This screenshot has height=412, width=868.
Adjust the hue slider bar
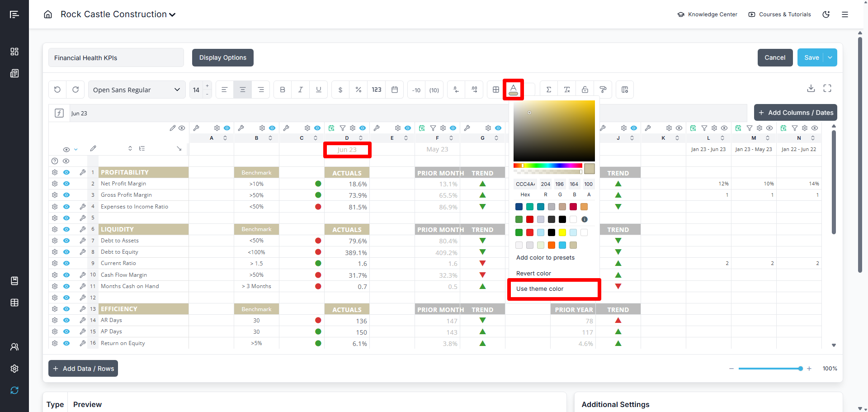tap(548, 166)
